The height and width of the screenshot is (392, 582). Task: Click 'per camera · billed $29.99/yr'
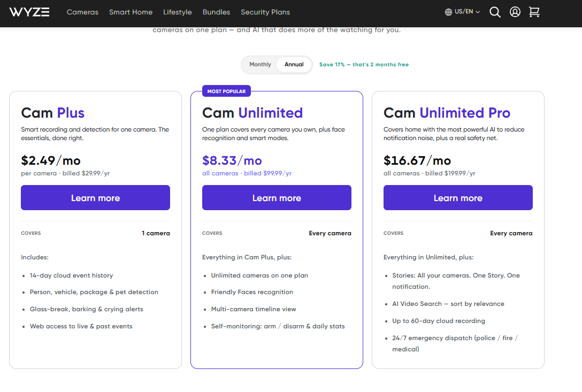click(x=65, y=173)
